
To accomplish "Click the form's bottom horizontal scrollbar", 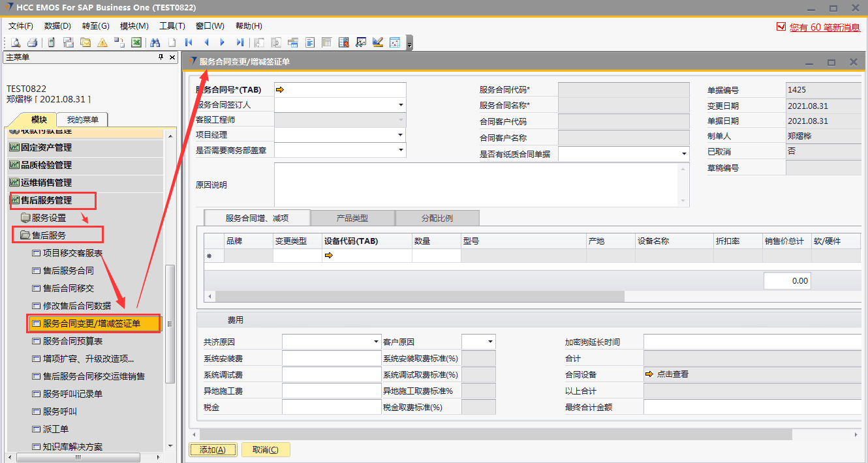I will (x=489, y=434).
